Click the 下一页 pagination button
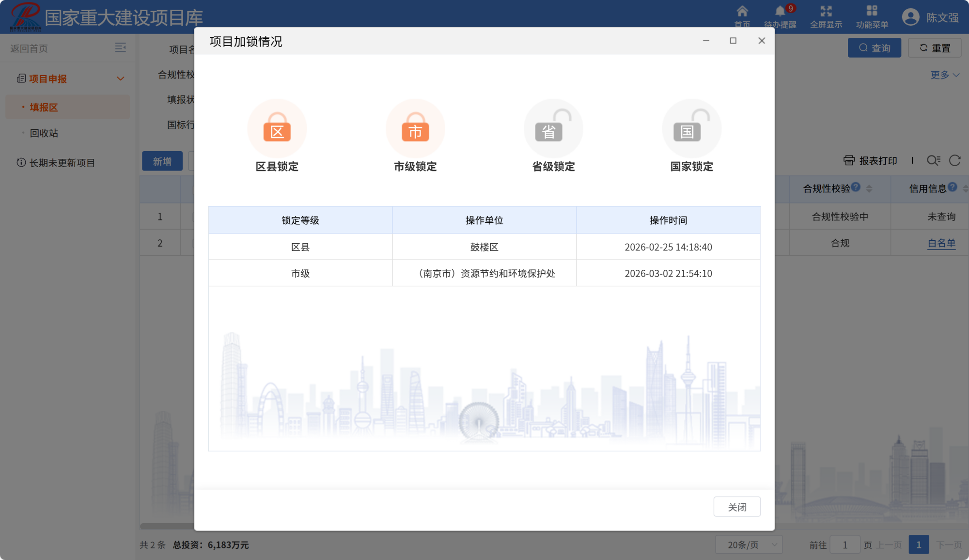 point(949,545)
